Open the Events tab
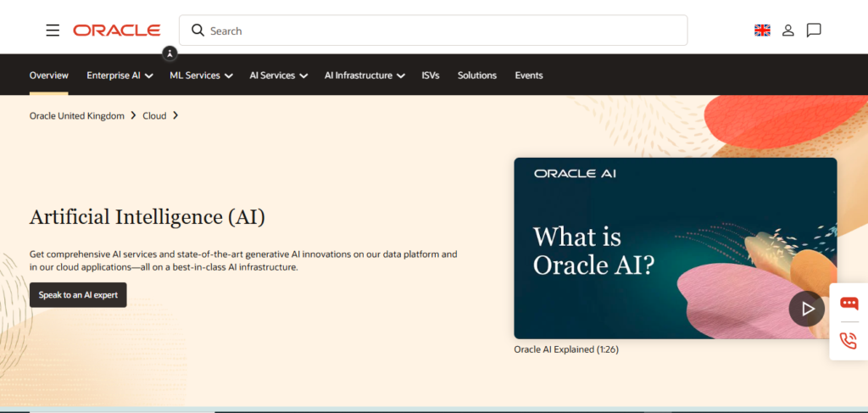The height and width of the screenshot is (413, 868). (x=529, y=75)
